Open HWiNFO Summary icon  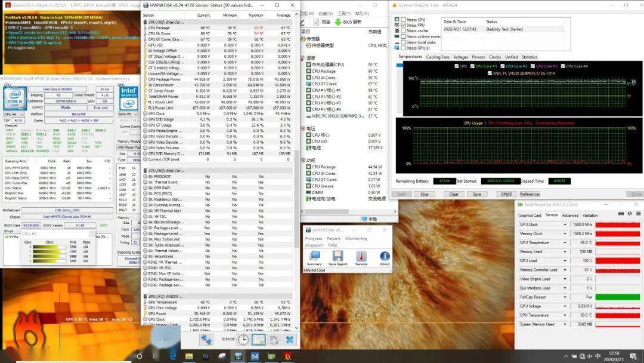(x=314, y=258)
